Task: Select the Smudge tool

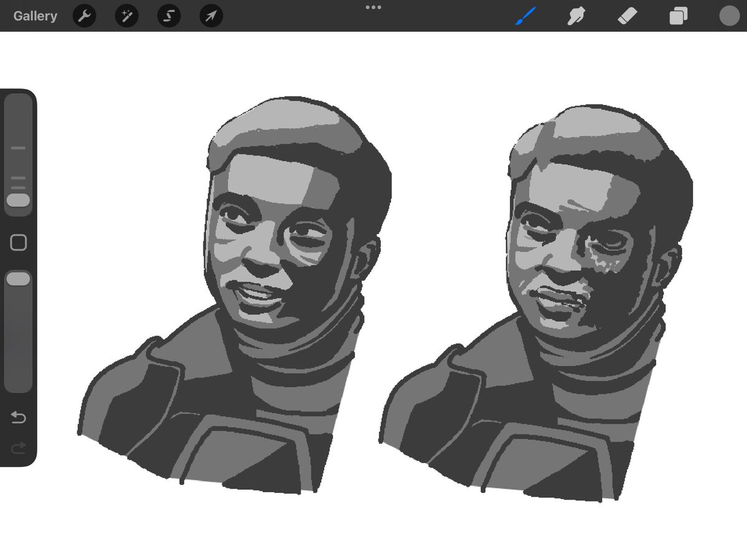Action: pyautogui.click(x=575, y=16)
